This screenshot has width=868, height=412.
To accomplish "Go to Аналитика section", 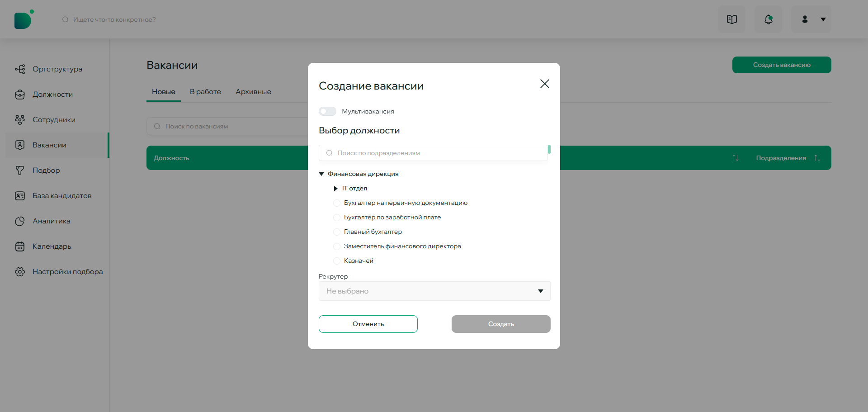I will coord(57,221).
